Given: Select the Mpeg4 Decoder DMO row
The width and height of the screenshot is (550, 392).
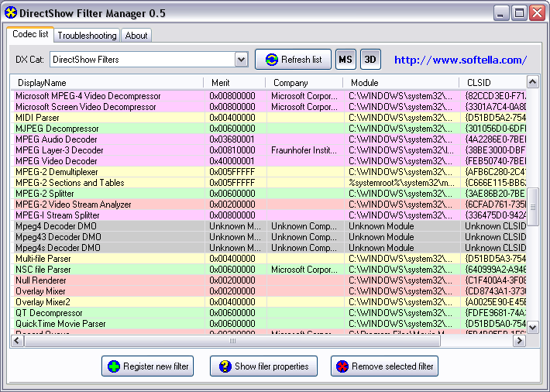Looking at the screenshot, I should pos(270,226).
